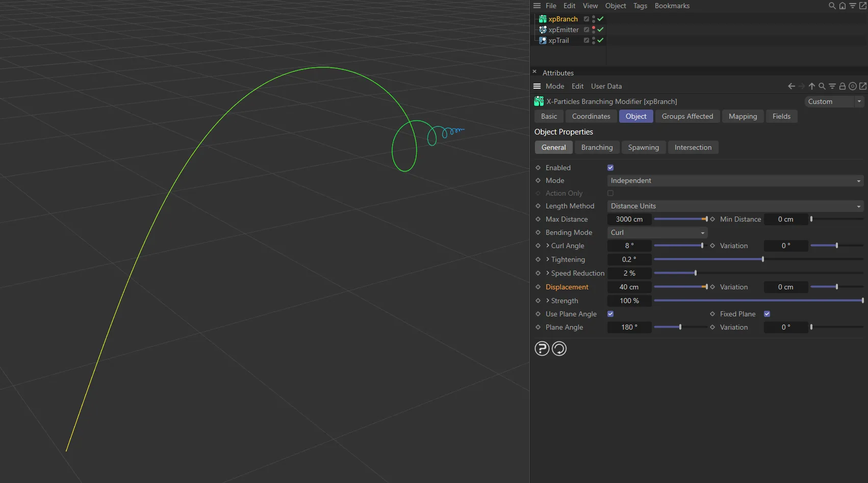Uncheck the Fixed Plane checkbox

pos(767,314)
